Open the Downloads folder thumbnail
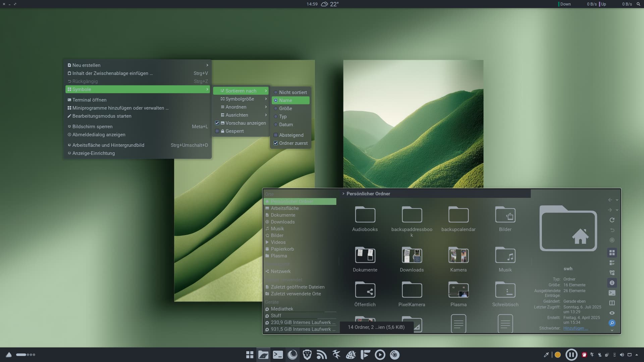 click(412, 256)
